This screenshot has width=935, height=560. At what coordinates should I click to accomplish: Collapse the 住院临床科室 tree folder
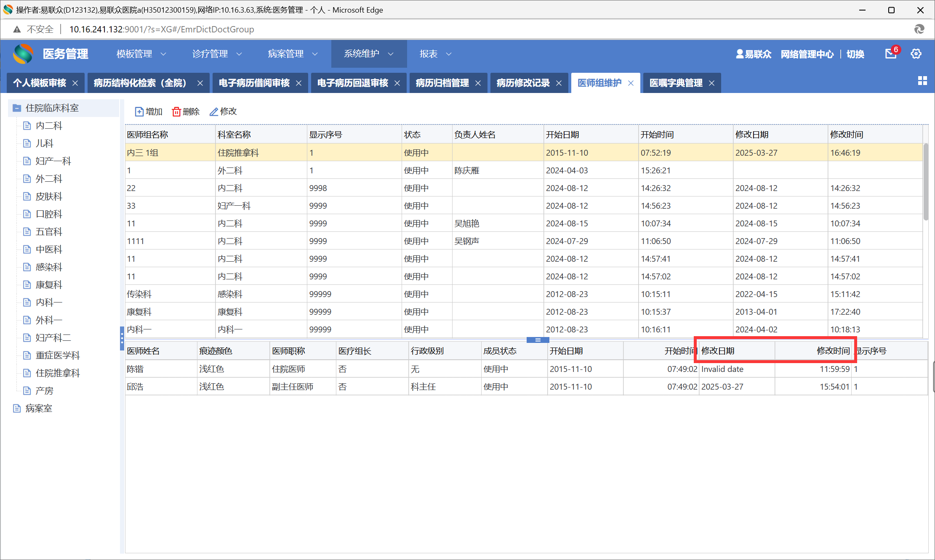coord(17,108)
